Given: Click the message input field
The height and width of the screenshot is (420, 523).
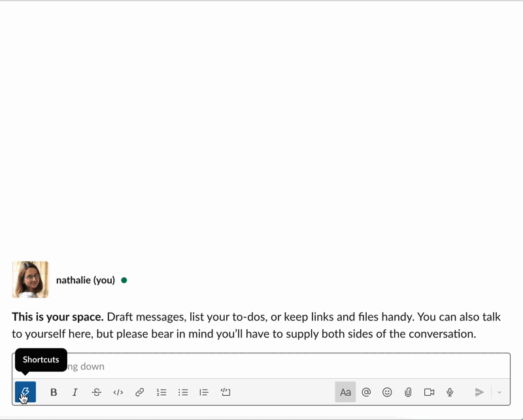Looking at the screenshot, I should pos(261,366).
